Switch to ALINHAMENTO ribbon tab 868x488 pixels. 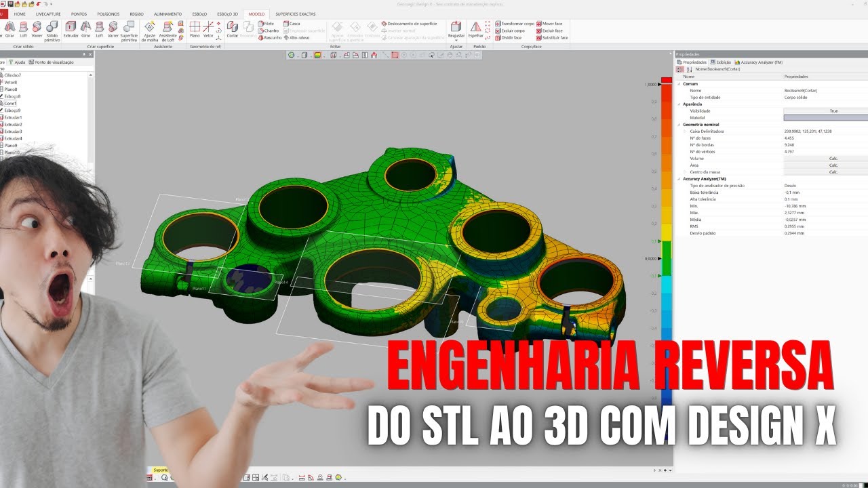pyautogui.click(x=167, y=14)
